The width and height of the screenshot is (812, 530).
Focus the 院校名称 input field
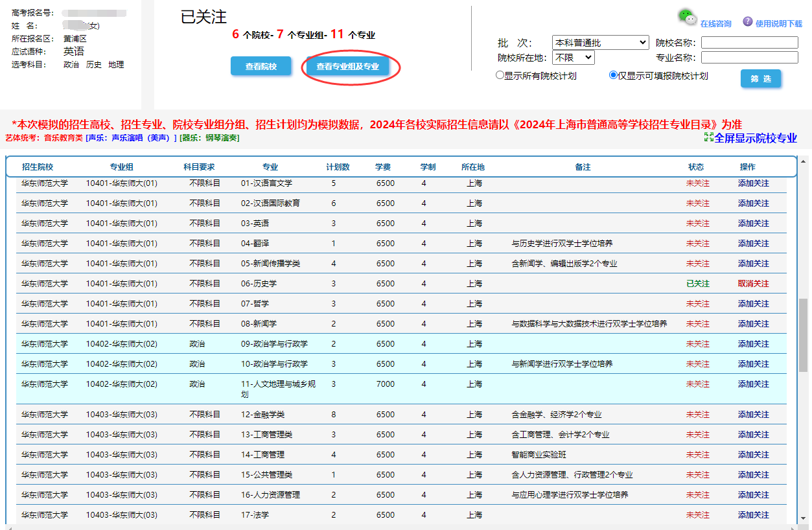point(750,43)
